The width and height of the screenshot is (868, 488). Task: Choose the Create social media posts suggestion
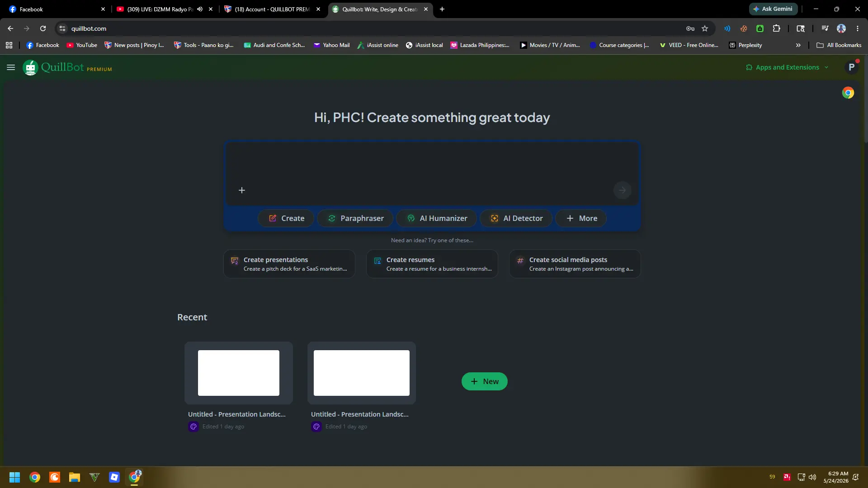pyautogui.click(x=575, y=264)
